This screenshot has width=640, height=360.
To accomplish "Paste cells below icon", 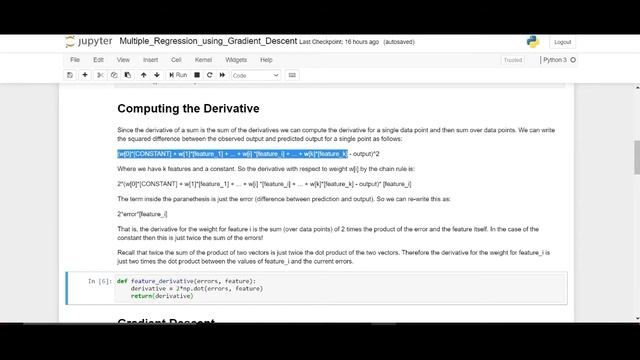I will point(128,75).
